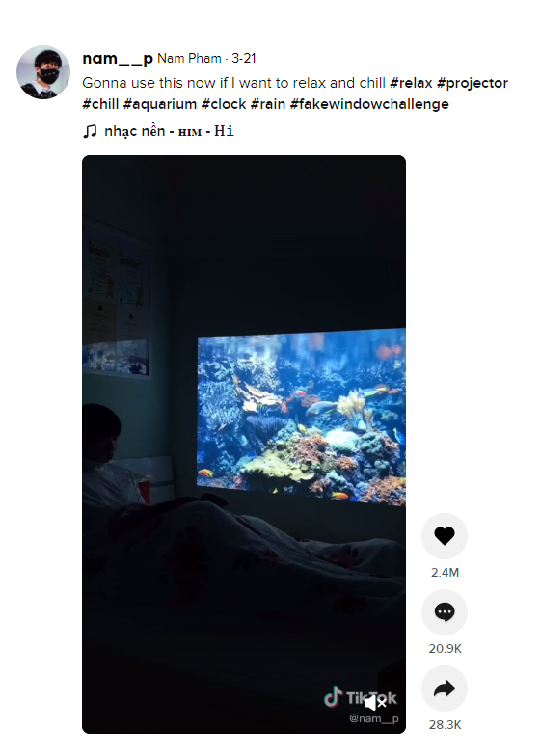Like the video with the heart icon
541x756 pixels.
444,536
